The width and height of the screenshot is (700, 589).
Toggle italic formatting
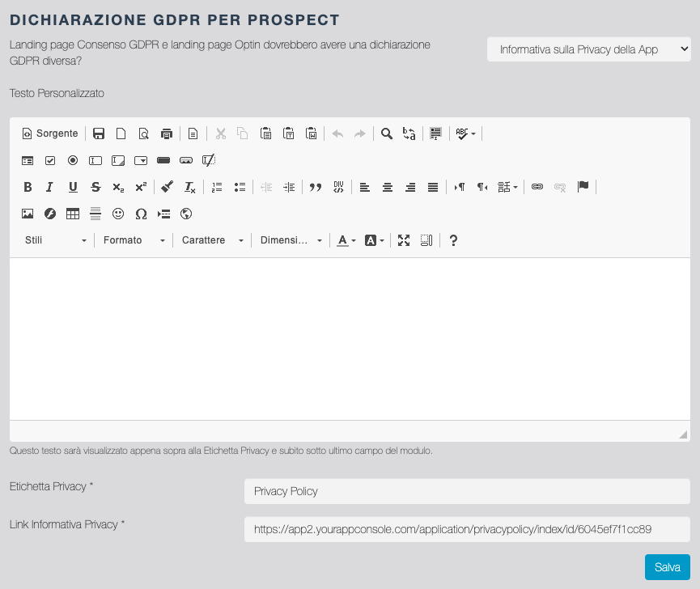coord(50,187)
